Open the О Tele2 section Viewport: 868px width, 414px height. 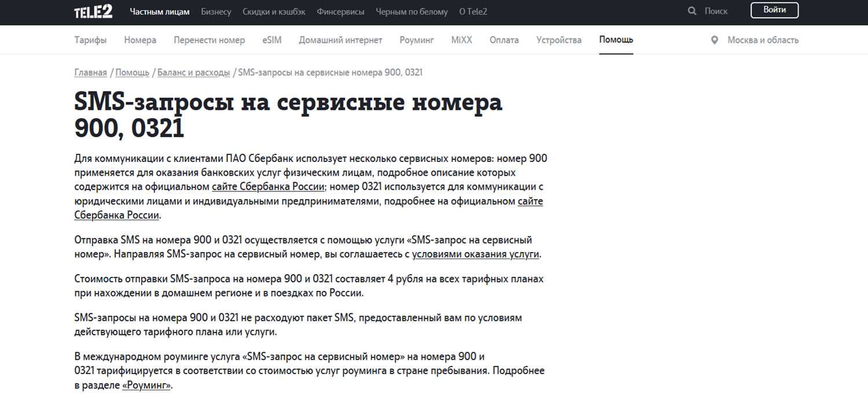click(473, 12)
